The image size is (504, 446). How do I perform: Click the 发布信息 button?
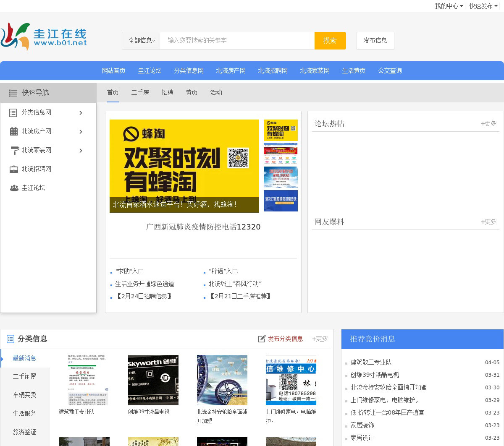tap(375, 41)
